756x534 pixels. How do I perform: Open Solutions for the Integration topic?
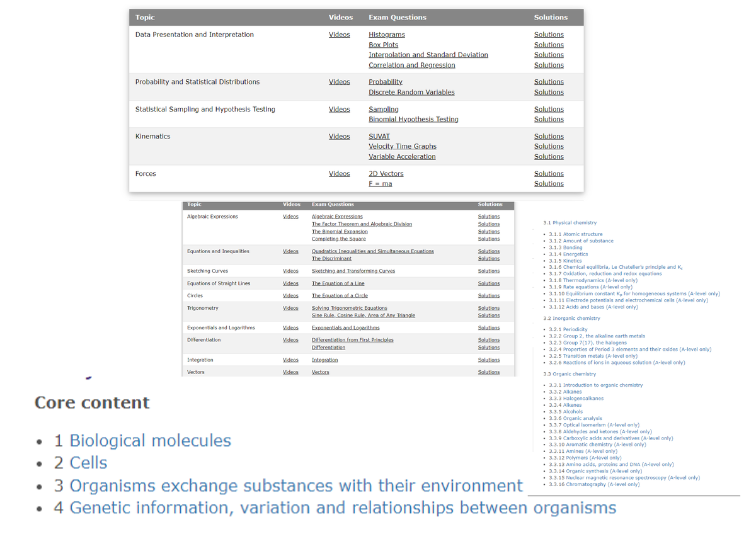coord(489,360)
